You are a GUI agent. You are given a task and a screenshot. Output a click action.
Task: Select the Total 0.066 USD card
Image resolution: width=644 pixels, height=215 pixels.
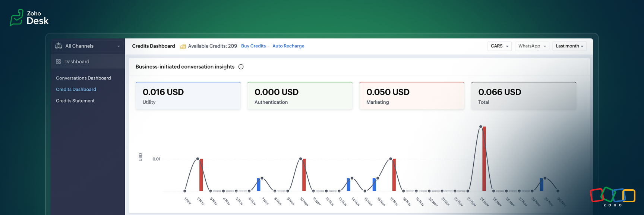click(524, 96)
